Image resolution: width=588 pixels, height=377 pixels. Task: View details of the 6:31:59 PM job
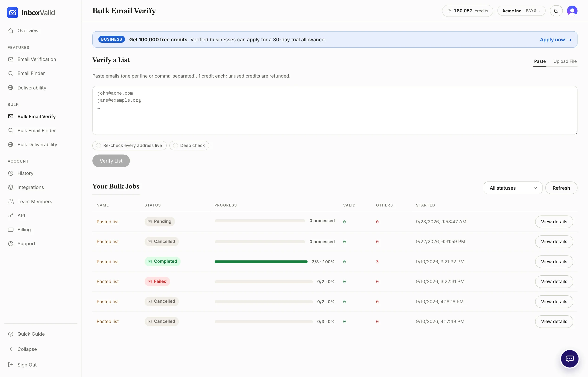click(x=554, y=242)
